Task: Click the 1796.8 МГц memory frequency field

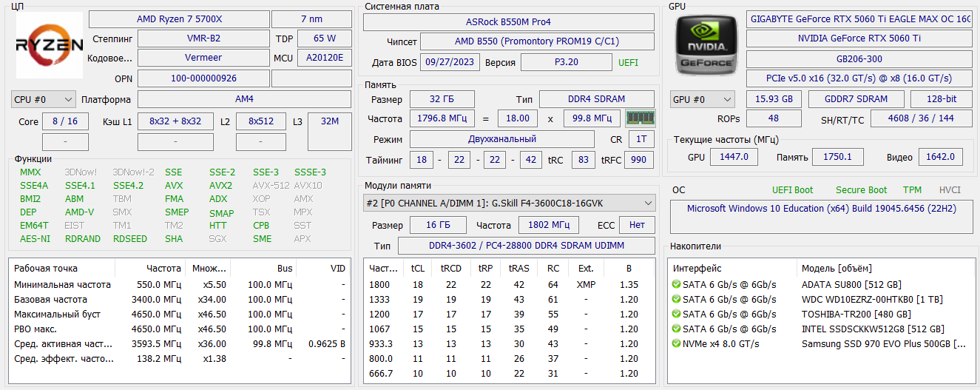Action: click(444, 118)
